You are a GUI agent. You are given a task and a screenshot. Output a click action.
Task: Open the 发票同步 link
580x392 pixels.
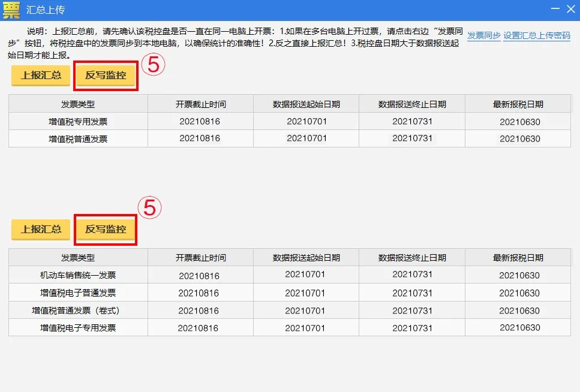coord(483,37)
